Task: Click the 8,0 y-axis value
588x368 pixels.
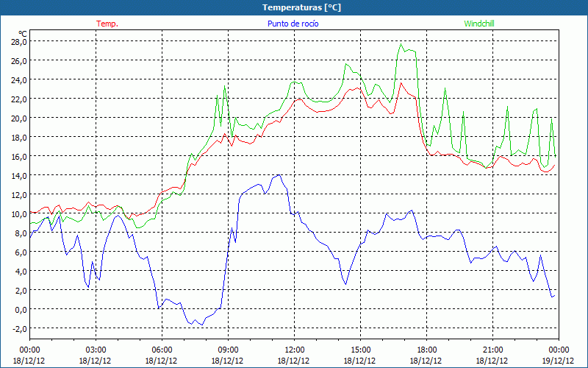Action: click(x=21, y=233)
